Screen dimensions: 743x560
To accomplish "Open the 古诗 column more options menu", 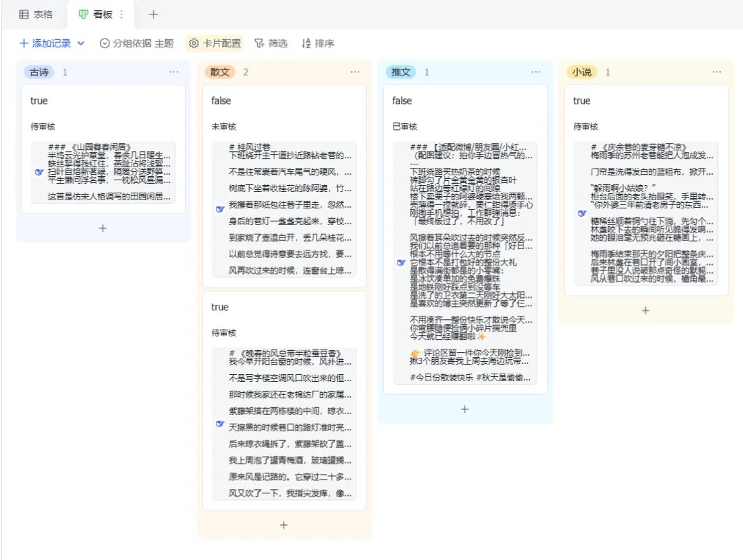I will (174, 72).
